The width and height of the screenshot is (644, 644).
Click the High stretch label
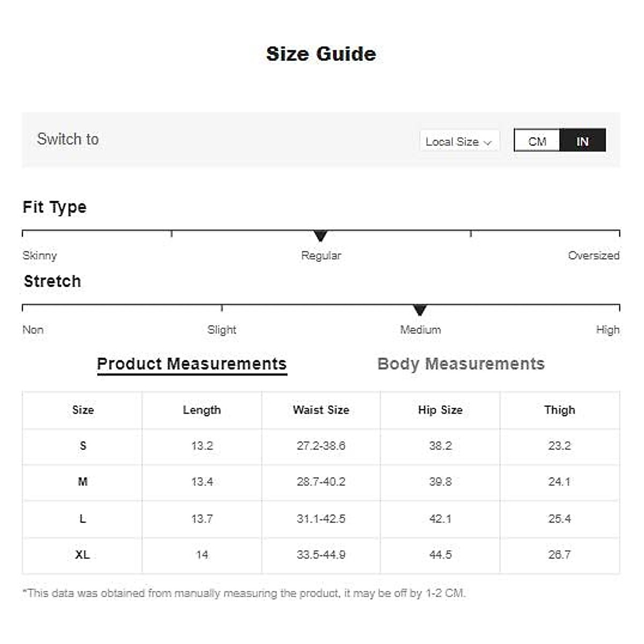[x=608, y=330]
